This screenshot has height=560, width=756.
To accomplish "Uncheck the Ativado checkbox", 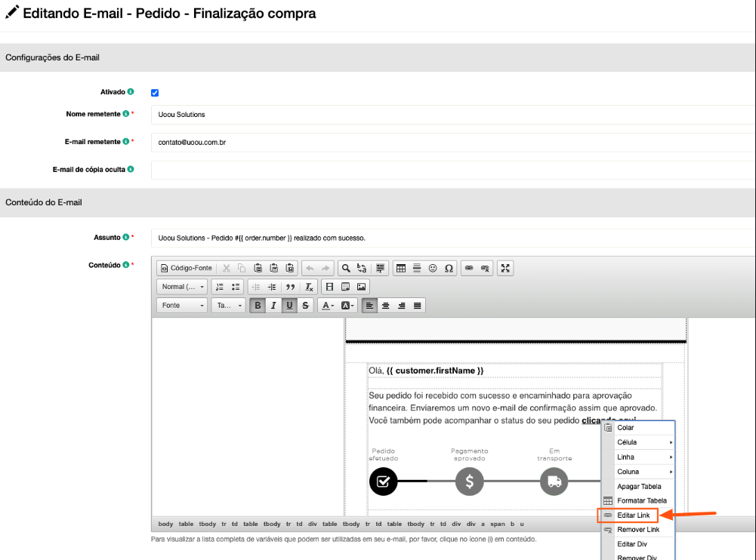I will click(155, 93).
